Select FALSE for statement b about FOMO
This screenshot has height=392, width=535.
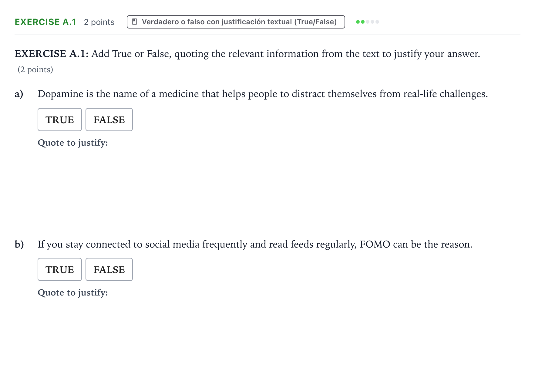[109, 269]
